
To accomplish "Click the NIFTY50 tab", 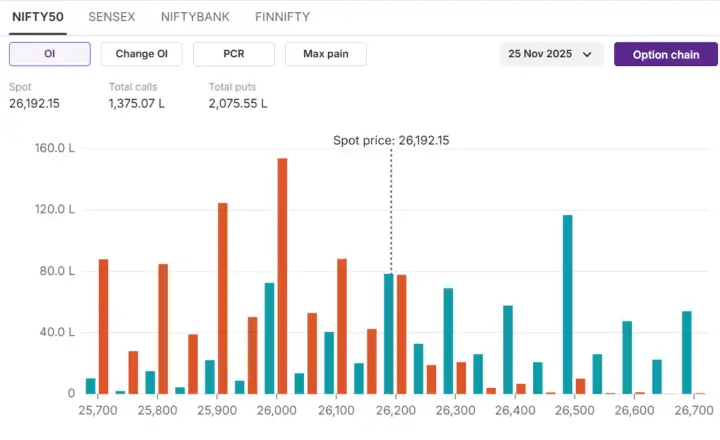I will tap(39, 17).
